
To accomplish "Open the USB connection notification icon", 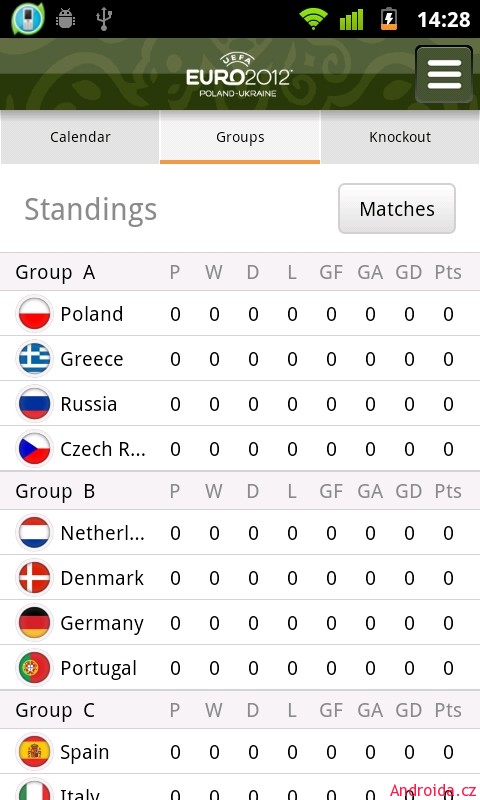I will tap(104, 19).
